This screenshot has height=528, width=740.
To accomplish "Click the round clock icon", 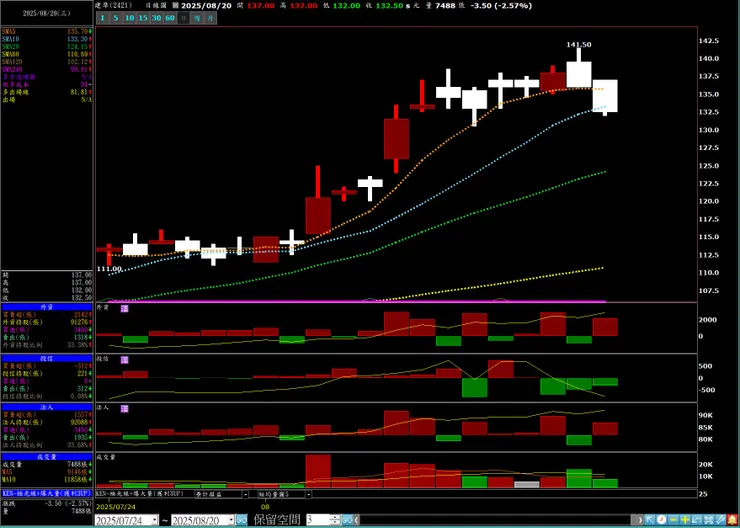I will coord(661,520).
